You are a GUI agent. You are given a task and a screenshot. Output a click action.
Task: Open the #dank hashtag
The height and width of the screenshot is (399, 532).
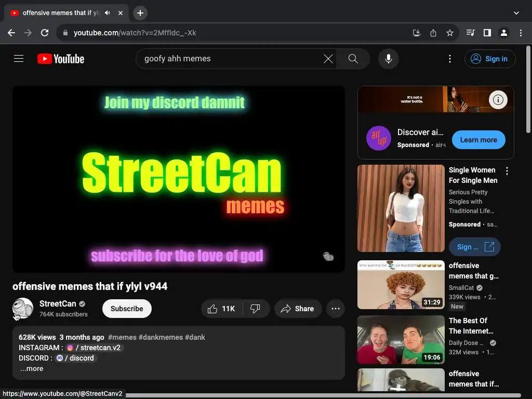point(195,337)
